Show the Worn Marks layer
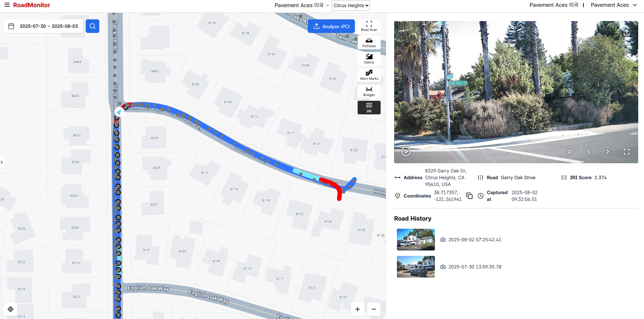The image size is (644, 319). pyautogui.click(x=369, y=75)
